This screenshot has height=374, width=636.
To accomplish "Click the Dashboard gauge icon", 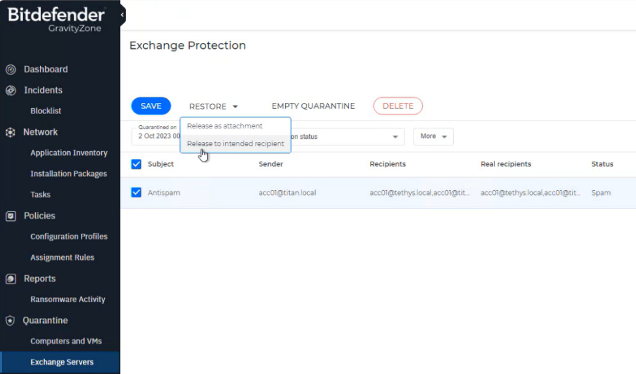I will pos(11,69).
